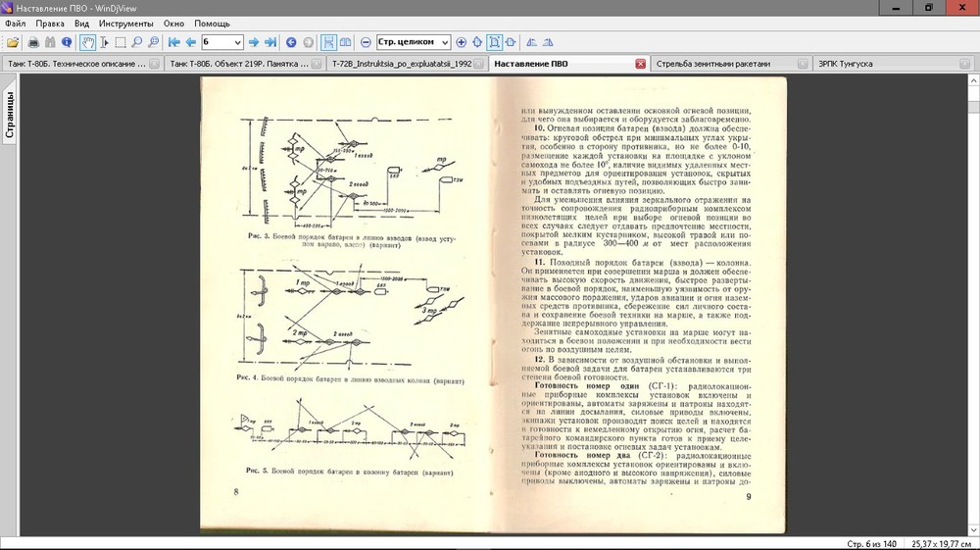Expand the 'Страницы' side panel
980x550 pixels.
pos(10,115)
